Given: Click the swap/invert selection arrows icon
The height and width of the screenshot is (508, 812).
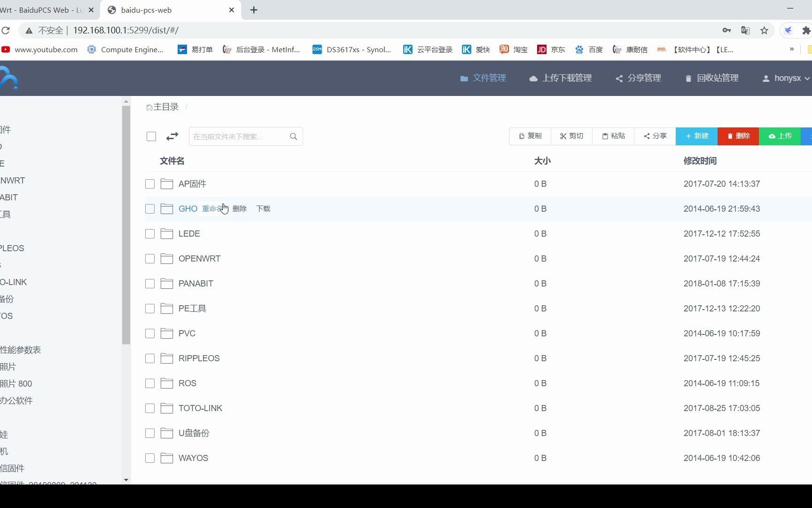Looking at the screenshot, I should click(x=172, y=136).
